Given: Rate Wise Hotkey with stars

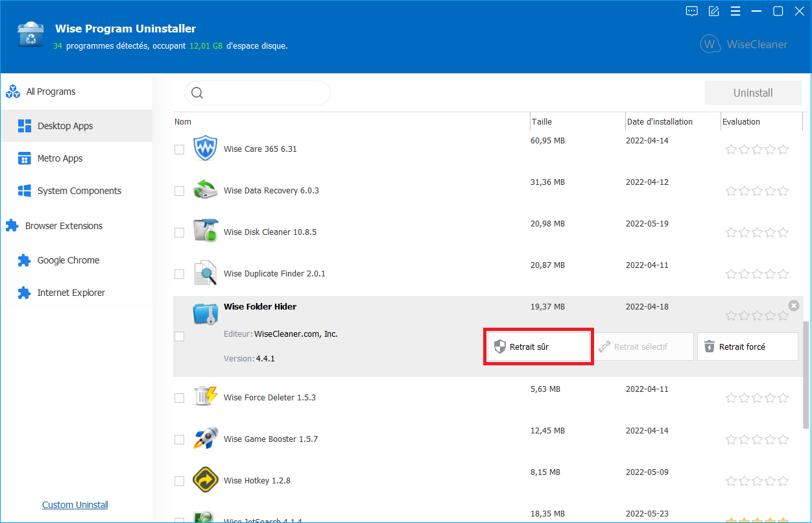Looking at the screenshot, I should pos(757,481).
